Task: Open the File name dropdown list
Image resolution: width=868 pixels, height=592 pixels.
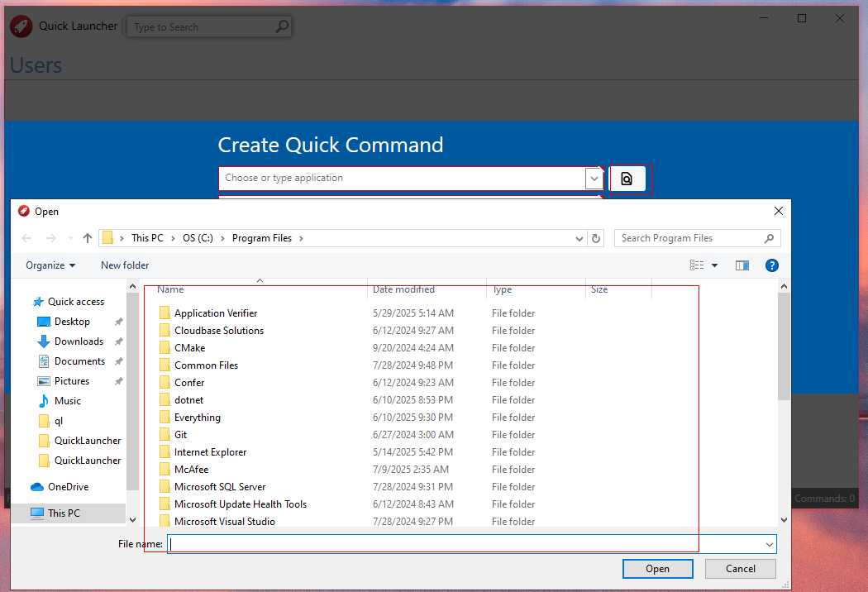Action: coord(770,544)
